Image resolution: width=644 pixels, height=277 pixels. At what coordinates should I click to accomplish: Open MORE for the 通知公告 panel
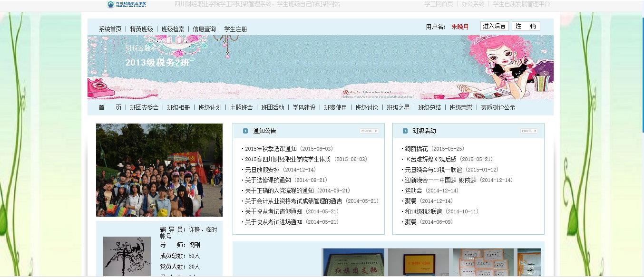click(369, 131)
